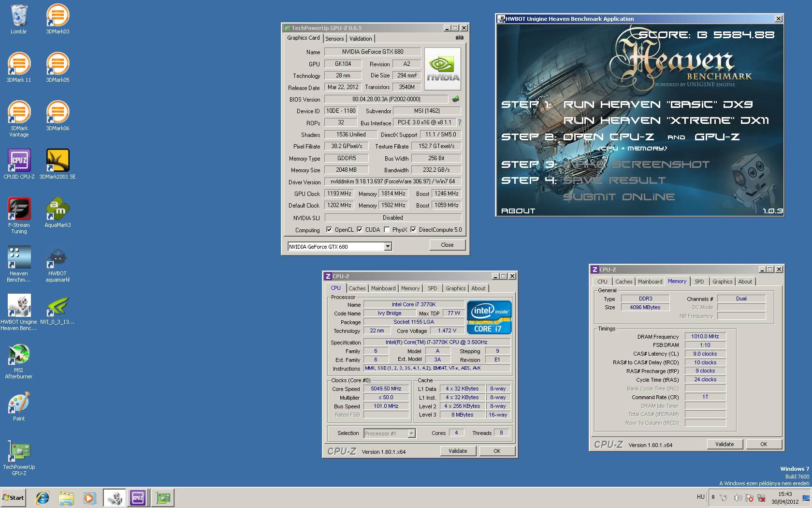
Task: Open Internet Explorer from taskbar
Action: pyautogui.click(x=43, y=497)
